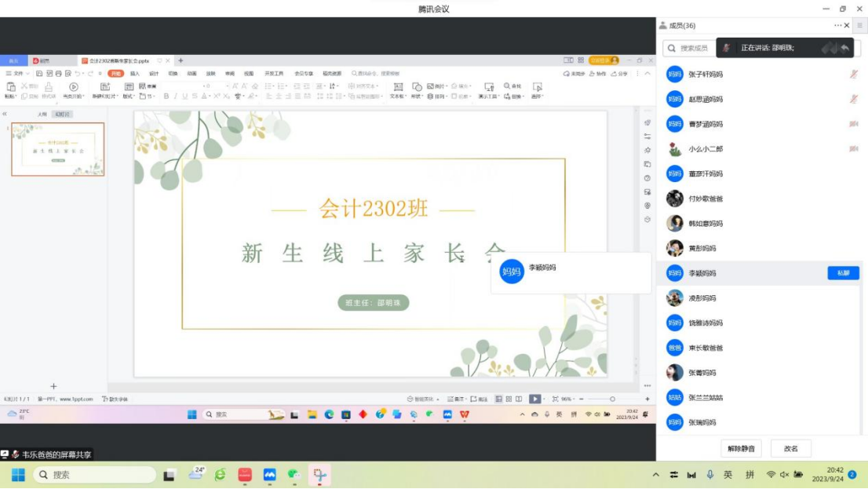The height and width of the screenshot is (489, 868).
Task: Click the 改名 rename button
Action: [790, 449]
